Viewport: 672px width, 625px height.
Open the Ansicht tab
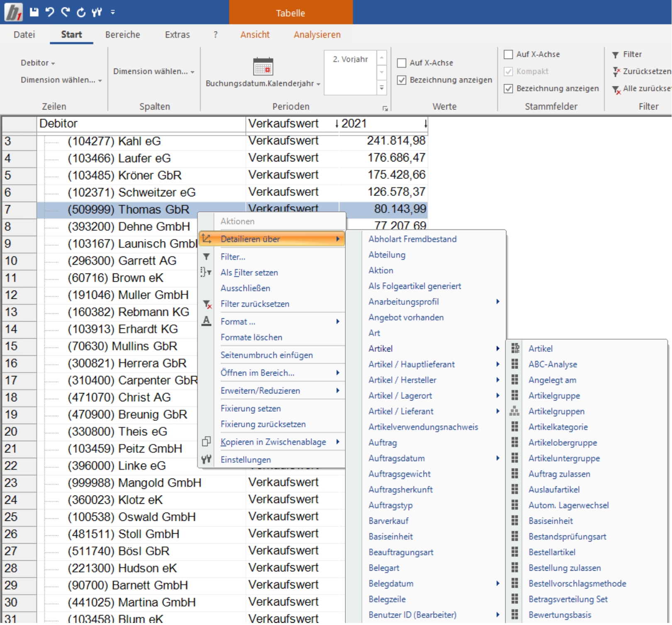tap(255, 35)
